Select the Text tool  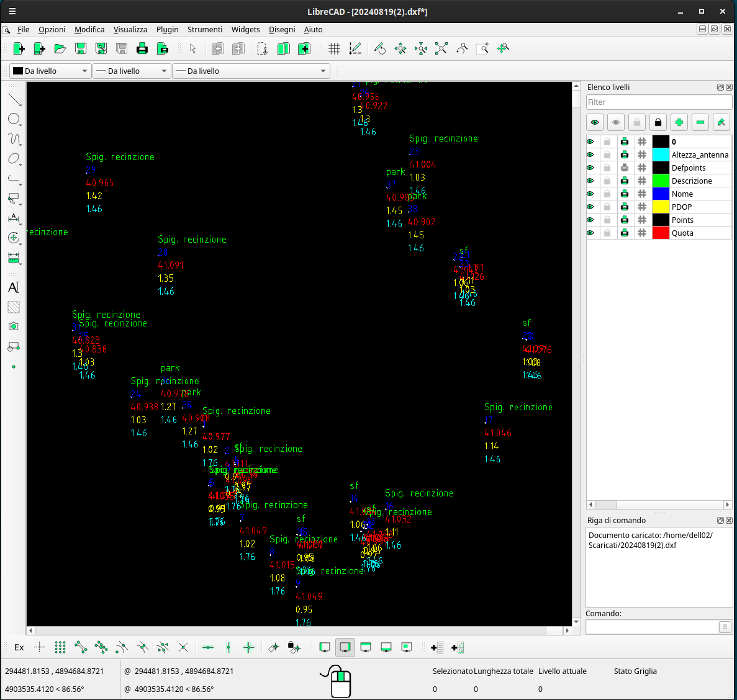pyautogui.click(x=14, y=287)
